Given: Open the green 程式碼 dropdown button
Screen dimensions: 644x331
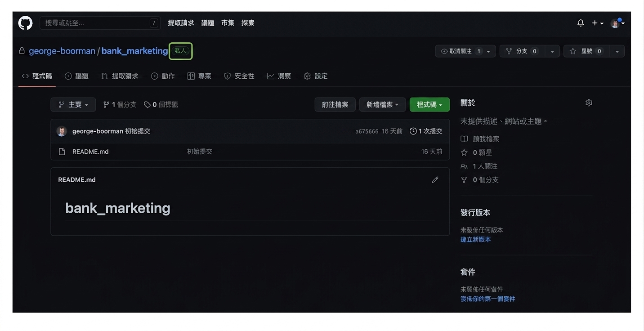Looking at the screenshot, I should pos(429,104).
